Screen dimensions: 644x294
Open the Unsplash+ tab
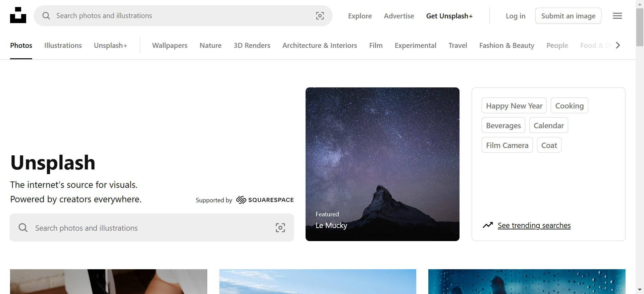pyautogui.click(x=110, y=46)
